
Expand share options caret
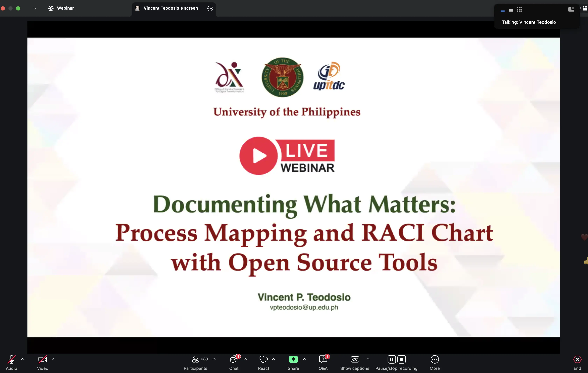[x=304, y=359]
